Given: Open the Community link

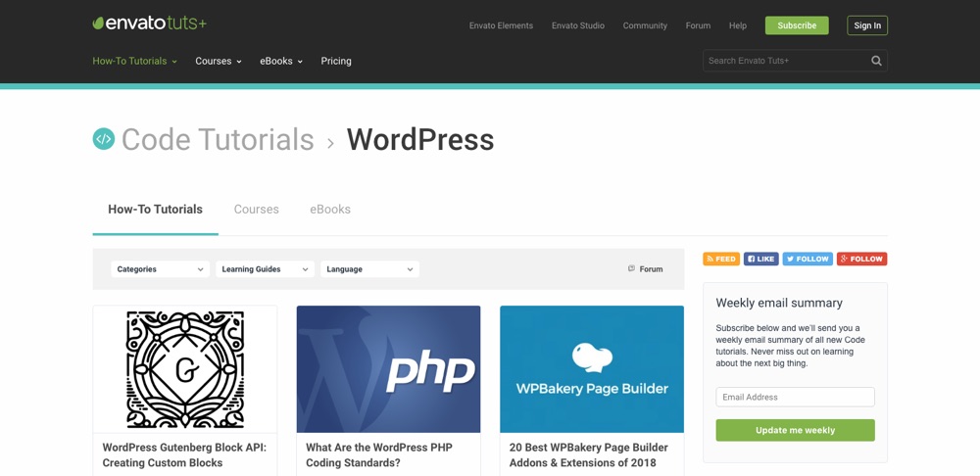Looking at the screenshot, I should coord(645,25).
